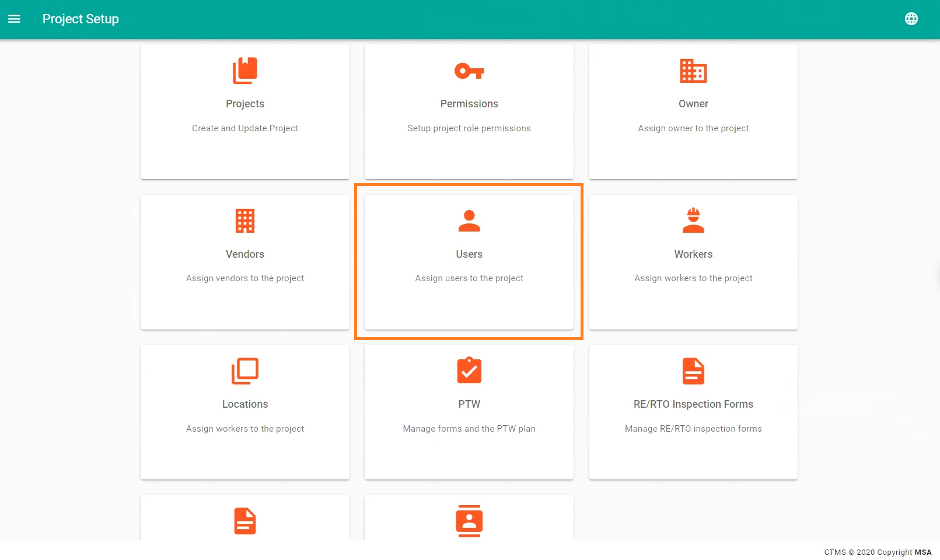Click the Project Setup header title
The width and height of the screenshot is (940, 560).
point(81,19)
